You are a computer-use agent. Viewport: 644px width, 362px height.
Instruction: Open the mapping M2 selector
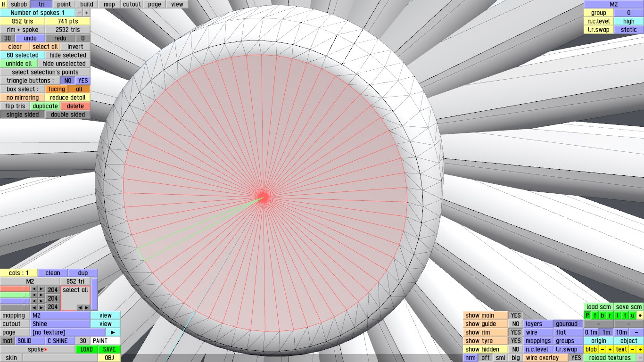pyautogui.click(x=60, y=315)
